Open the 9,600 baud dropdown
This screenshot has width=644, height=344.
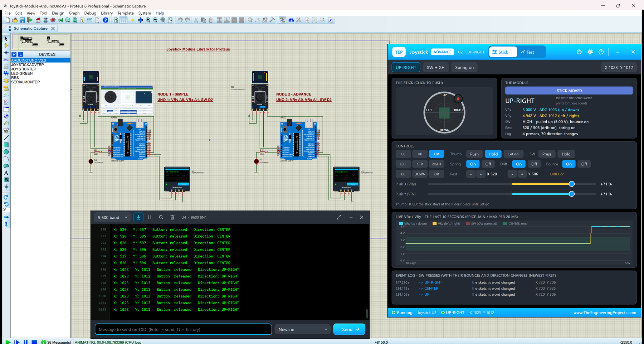click(x=113, y=217)
